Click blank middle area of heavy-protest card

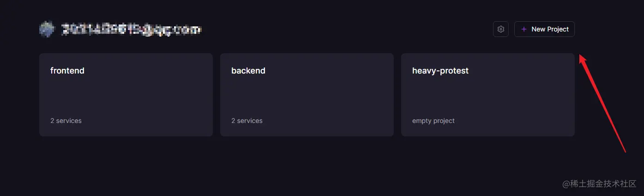point(488,96)
